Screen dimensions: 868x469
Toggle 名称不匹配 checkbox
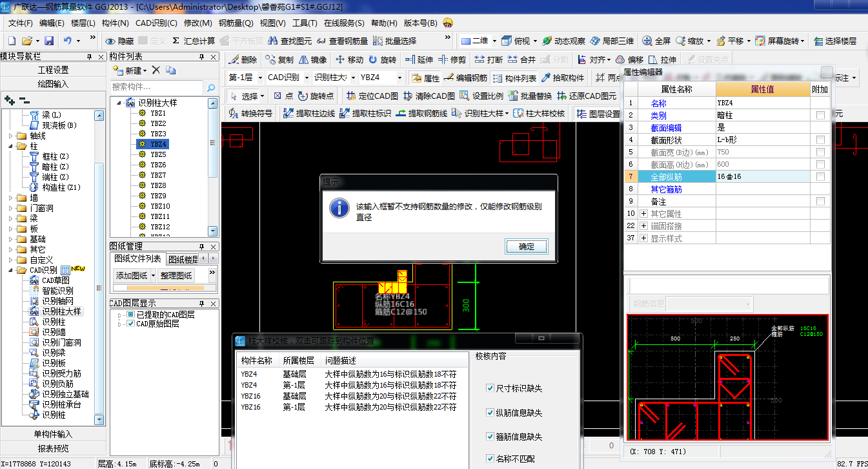click(490, 459)
